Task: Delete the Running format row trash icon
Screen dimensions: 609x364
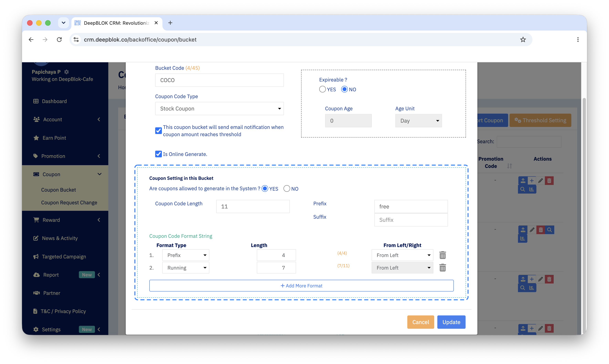Action: [442, 268]
